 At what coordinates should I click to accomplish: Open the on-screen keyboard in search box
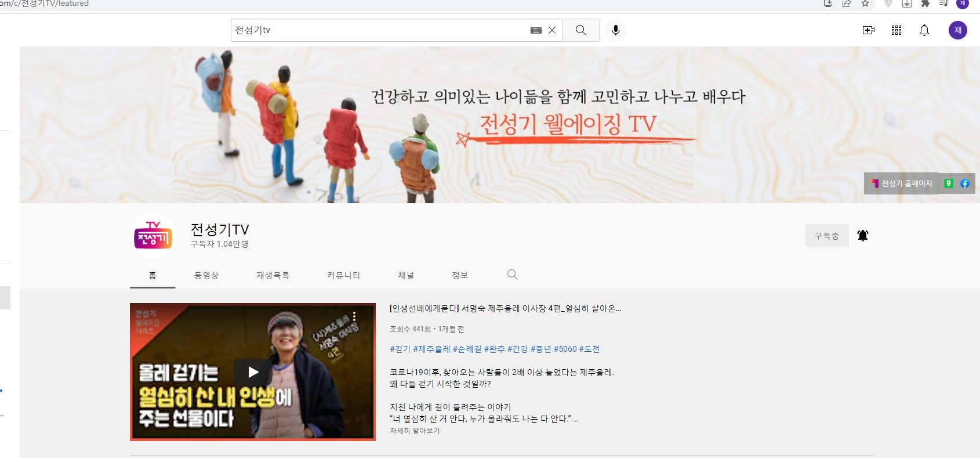pyautogui.click(x=536, y=30)
